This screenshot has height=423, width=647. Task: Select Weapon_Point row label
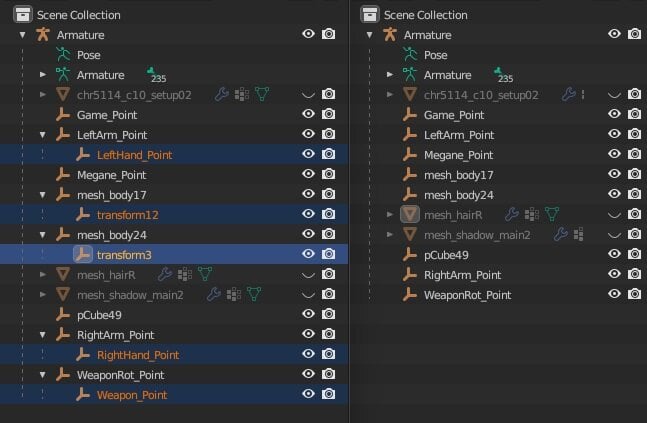pos(132,395)
